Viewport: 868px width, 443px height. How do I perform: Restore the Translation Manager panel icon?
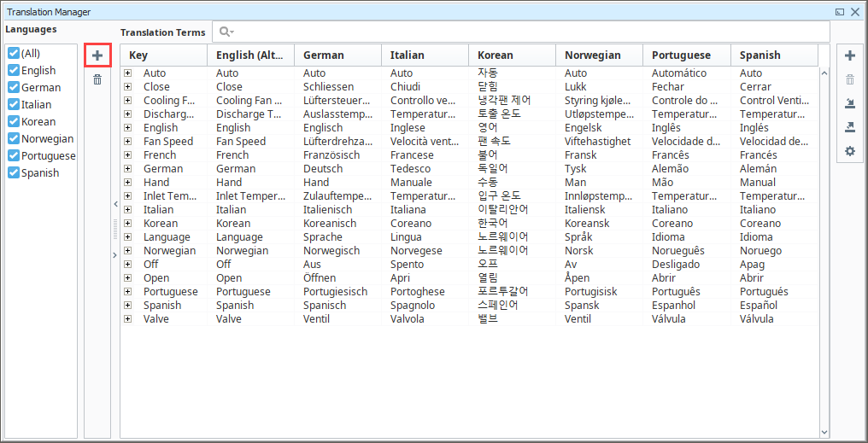coord(841,12)
